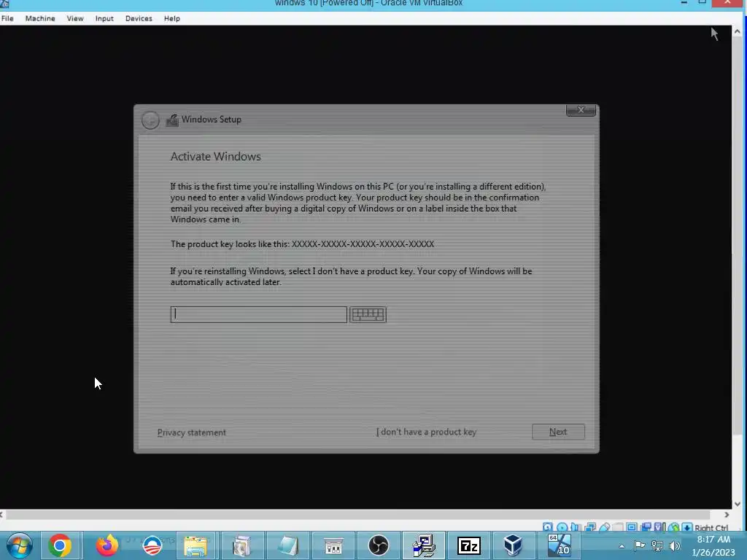Open the volume speaker tray icon
This screenshot has height=560, width=747.
pyautogui.click(x=675, y=545)
